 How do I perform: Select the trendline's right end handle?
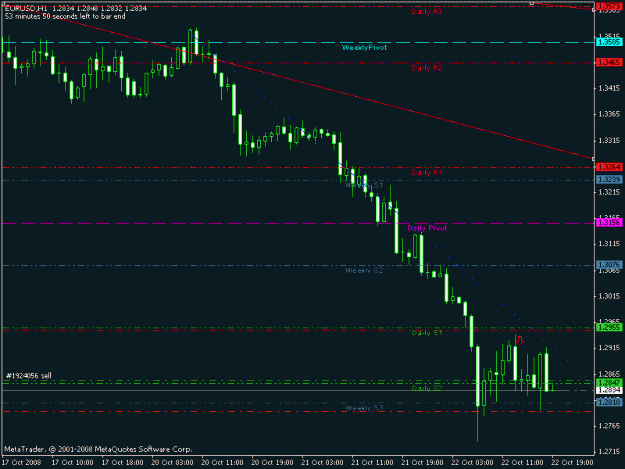tap(593, 159)
